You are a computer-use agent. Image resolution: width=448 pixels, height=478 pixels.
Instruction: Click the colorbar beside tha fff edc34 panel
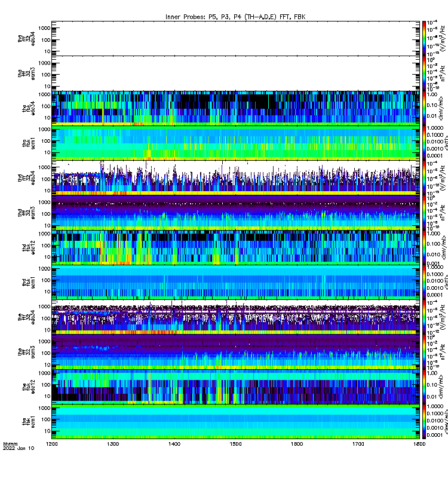point(424,38)
